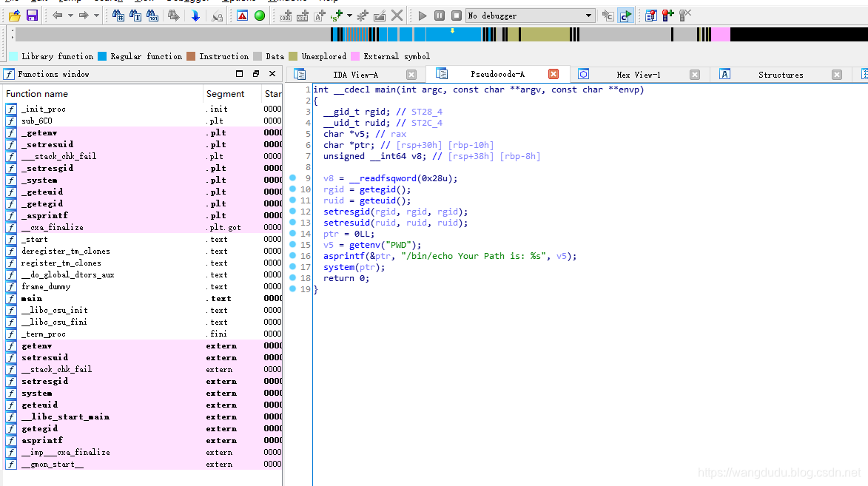Click the delete breakpoint icon

(685, 16)
